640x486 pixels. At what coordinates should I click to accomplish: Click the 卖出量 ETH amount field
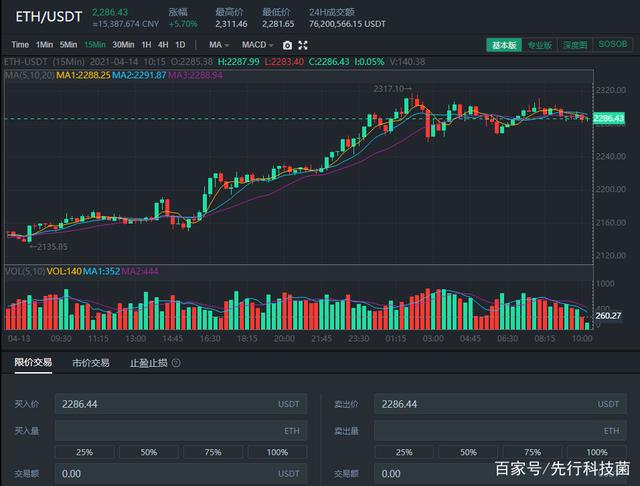500,431
